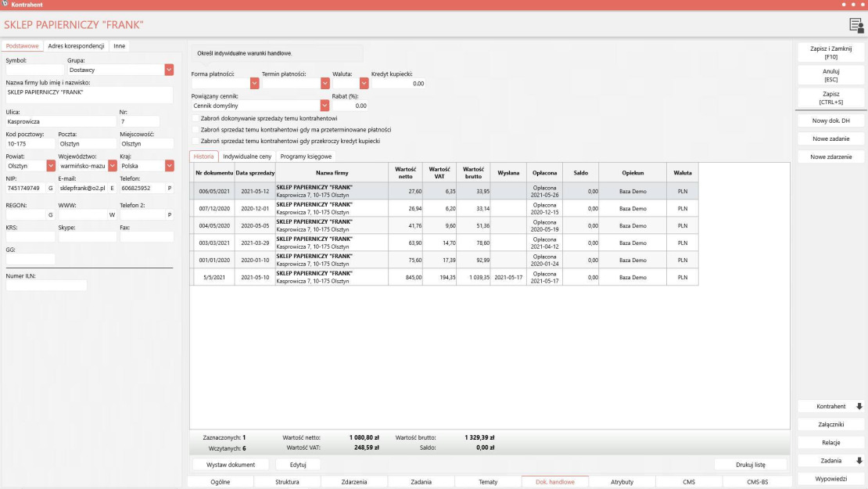
Task: Click into the Numer ILN field
Action: [x=46, y=286]
